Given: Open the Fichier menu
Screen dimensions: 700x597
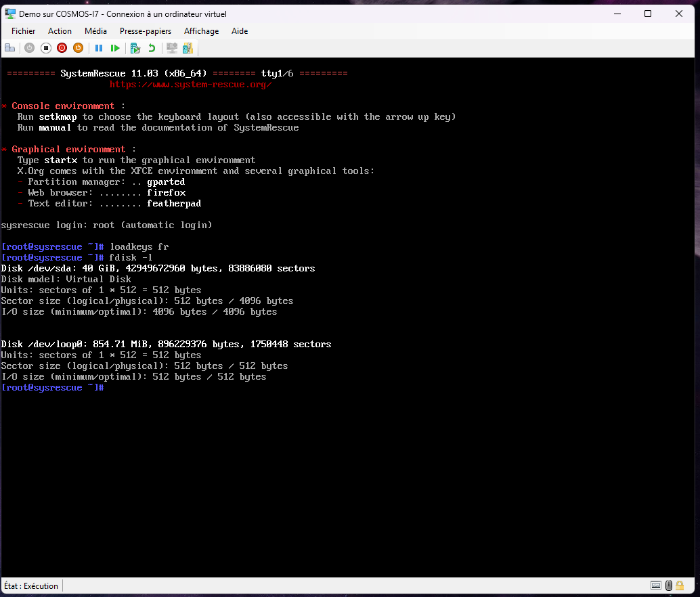Looking at the screenshot, I should point(24,31).
